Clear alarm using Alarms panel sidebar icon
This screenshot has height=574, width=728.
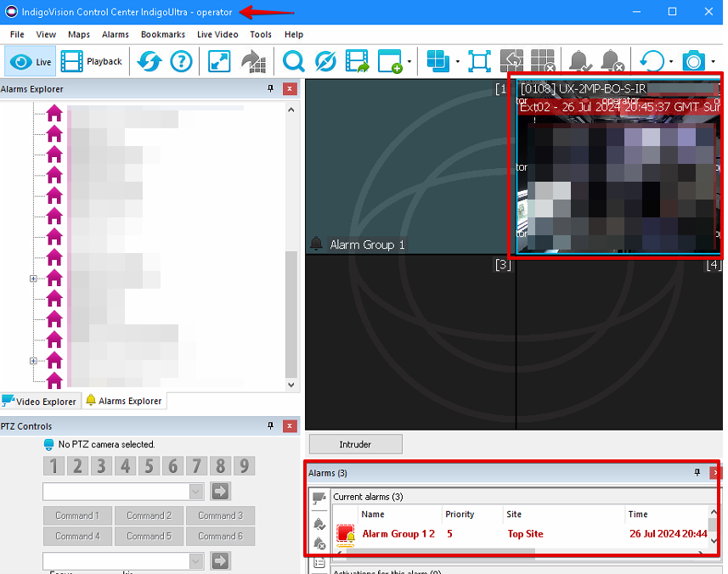point(319,543)
